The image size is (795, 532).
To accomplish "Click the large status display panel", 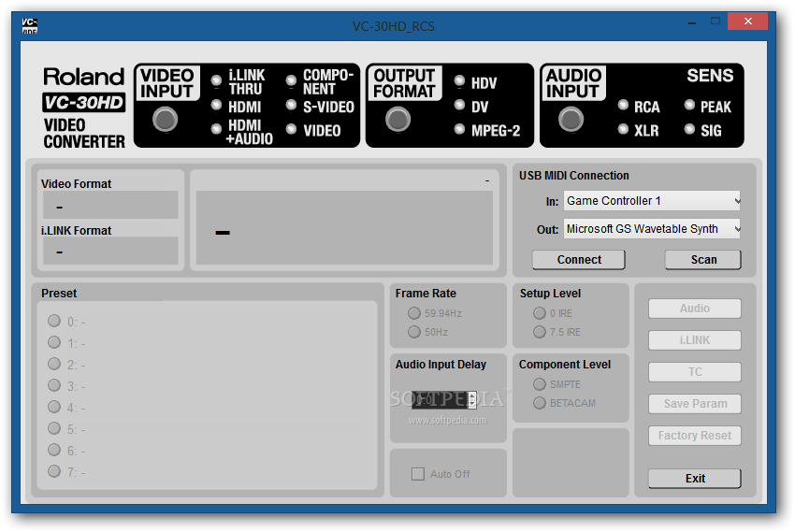I will click(x=344, y=227).
